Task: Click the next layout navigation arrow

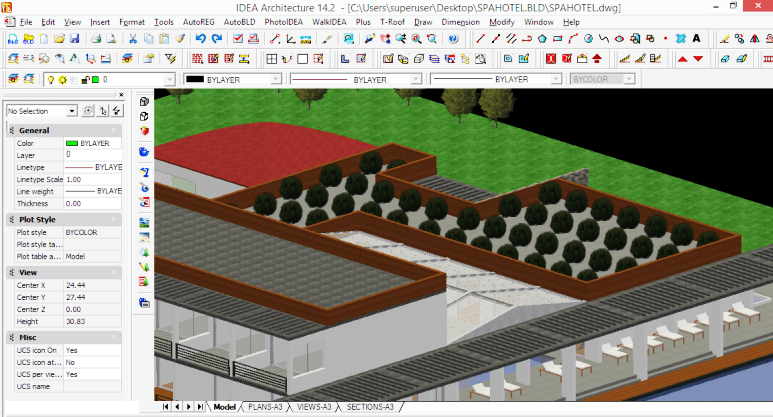Action: (x=189, y=407)
